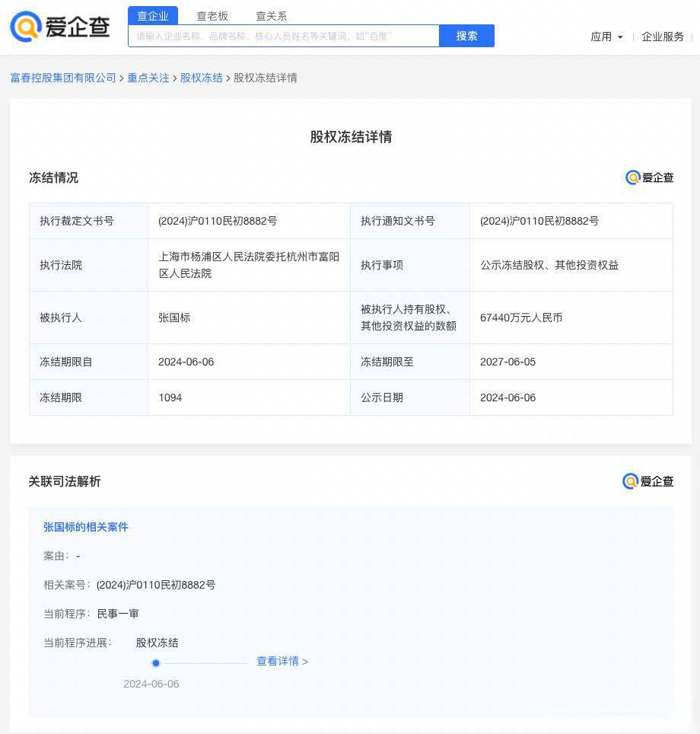Switch to the 查关系 tab
The image size is (700, 734).
coord(272,16)
